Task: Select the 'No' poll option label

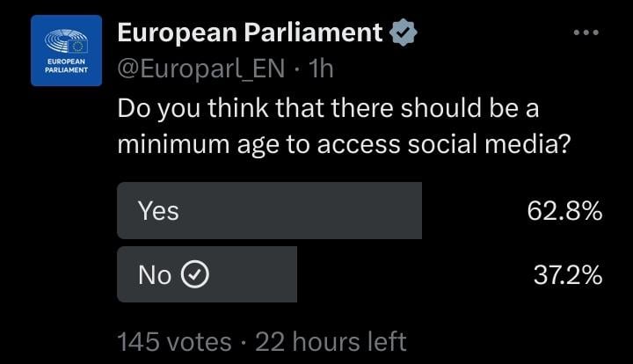Action: click(x=155, y=275)
